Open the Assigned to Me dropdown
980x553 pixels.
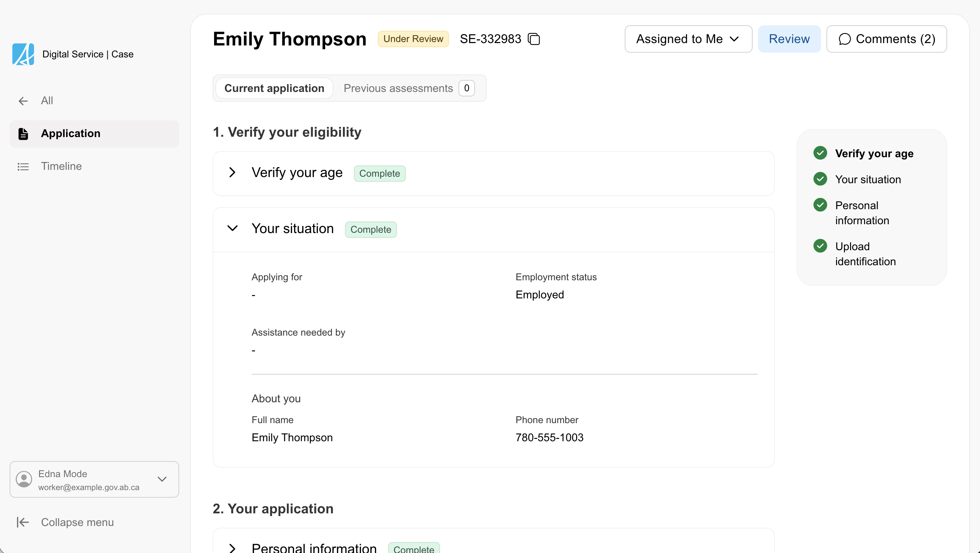tap(688, 39)
